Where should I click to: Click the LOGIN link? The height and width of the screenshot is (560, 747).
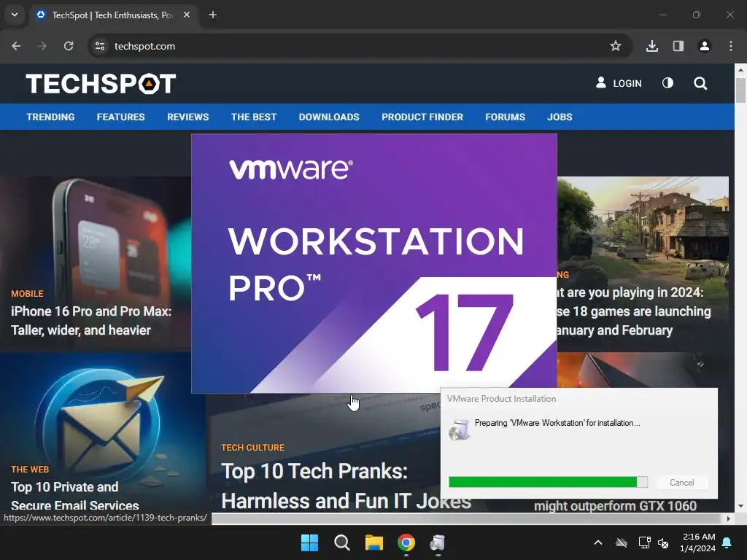619,83
